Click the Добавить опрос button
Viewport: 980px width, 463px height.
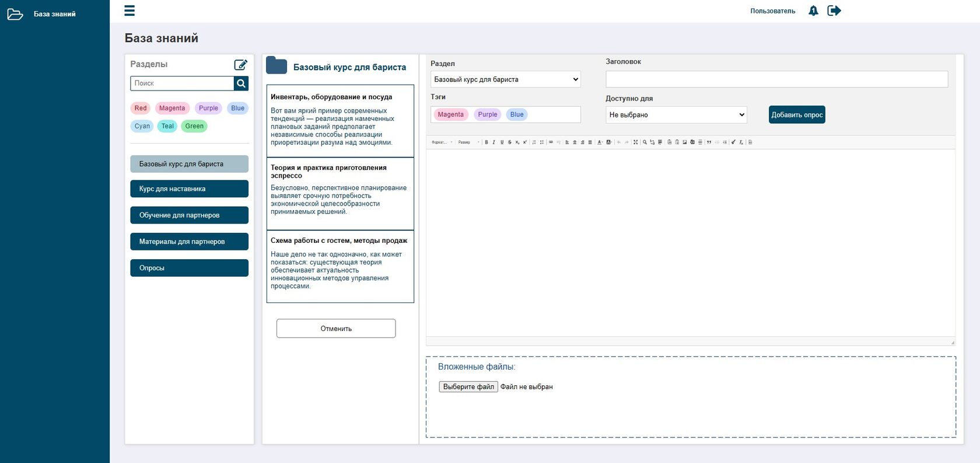tap(797, 115)
